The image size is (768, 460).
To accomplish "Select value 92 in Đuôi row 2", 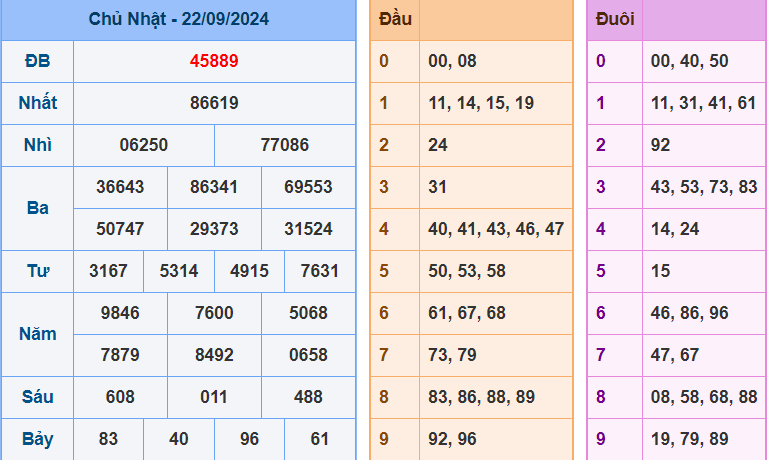I will tap(660, 145).
